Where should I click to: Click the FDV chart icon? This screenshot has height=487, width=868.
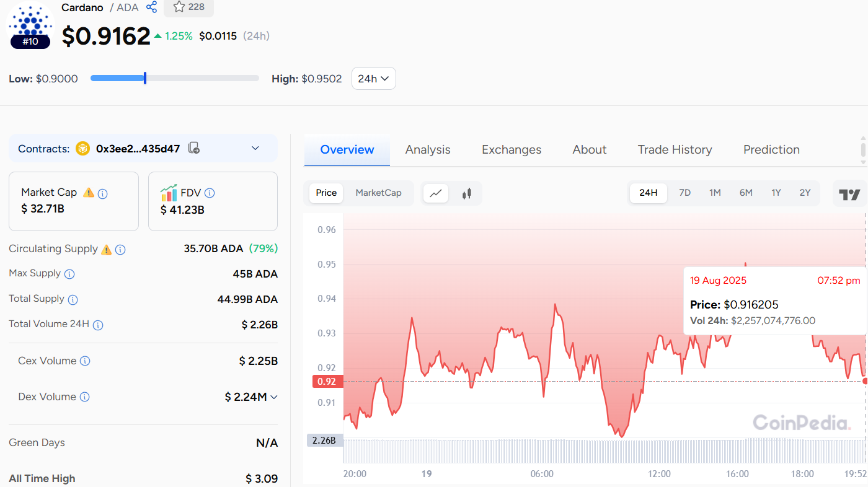pos(169,193)
